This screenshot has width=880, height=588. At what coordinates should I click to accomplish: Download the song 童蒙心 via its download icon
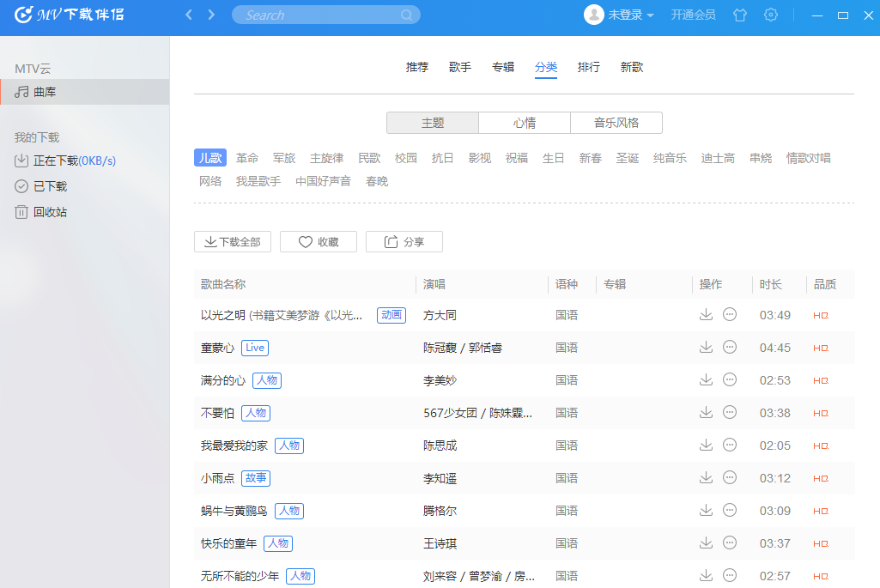706,347
